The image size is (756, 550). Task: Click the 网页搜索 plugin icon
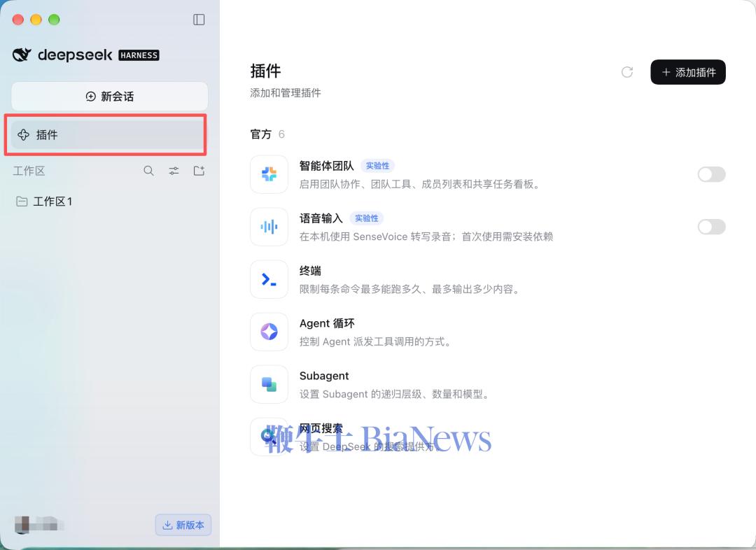point(269,437)
